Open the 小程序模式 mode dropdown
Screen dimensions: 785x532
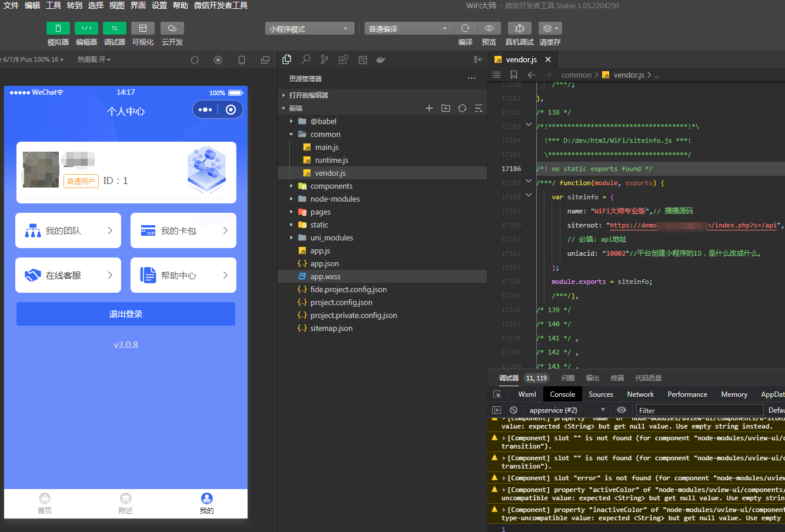point(309,29)
